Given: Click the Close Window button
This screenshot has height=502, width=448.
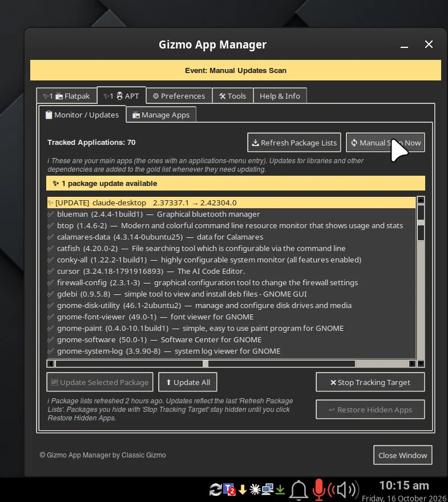Looking at the screenshot, I should point(402,455).
